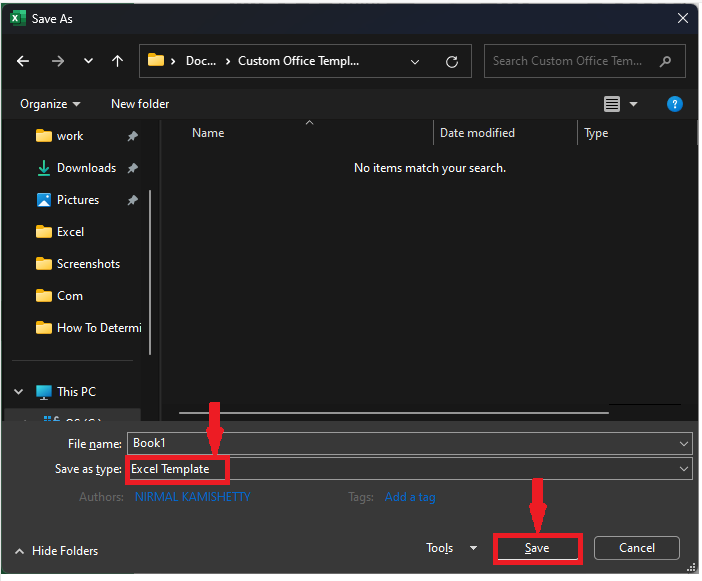Click the Save button
Image resolution: width=702 pixels, height=581 pixels.
click(x=537, y=548)
